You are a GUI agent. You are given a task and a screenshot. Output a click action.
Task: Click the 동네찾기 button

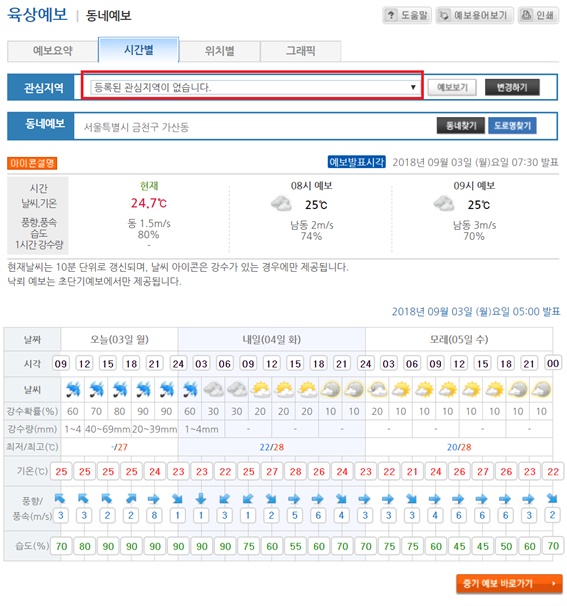461,126
